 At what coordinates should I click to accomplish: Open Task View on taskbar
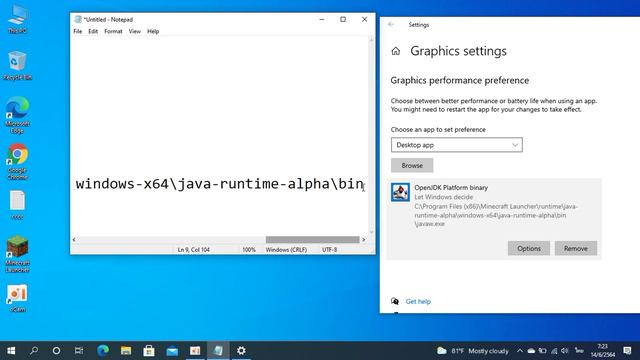[x=79, y=351]
